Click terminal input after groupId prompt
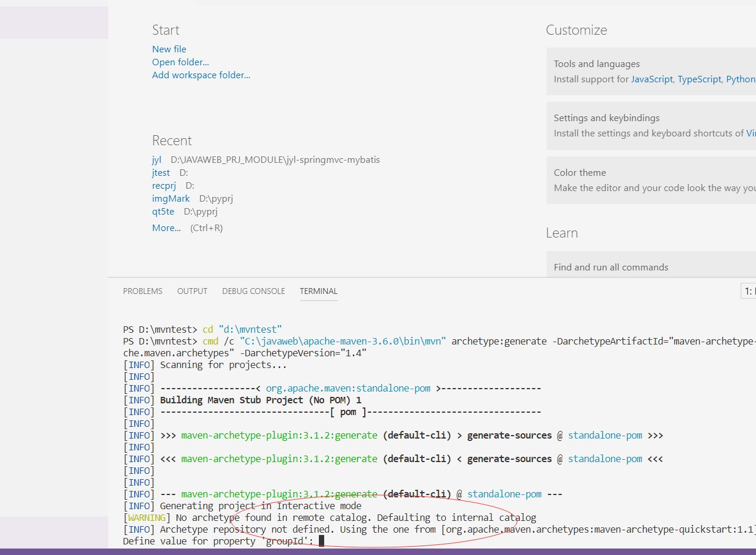This screenshot has height=555, width=756. 321,541
